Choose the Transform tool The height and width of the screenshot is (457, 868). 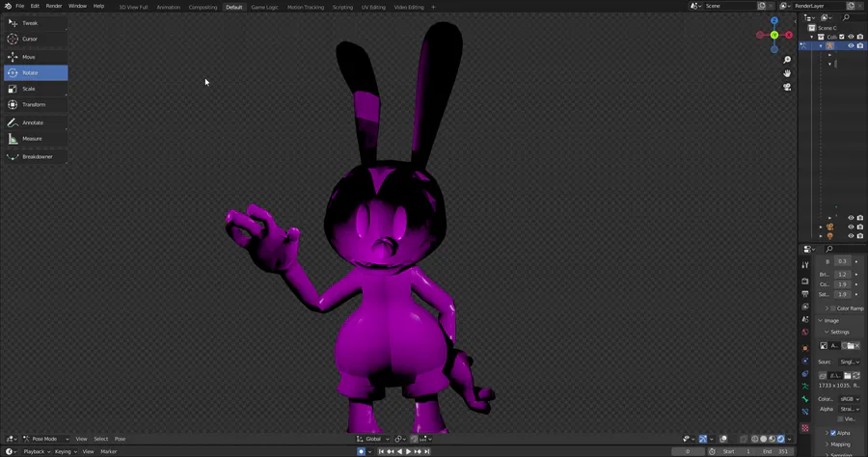[x=36, y=104]
